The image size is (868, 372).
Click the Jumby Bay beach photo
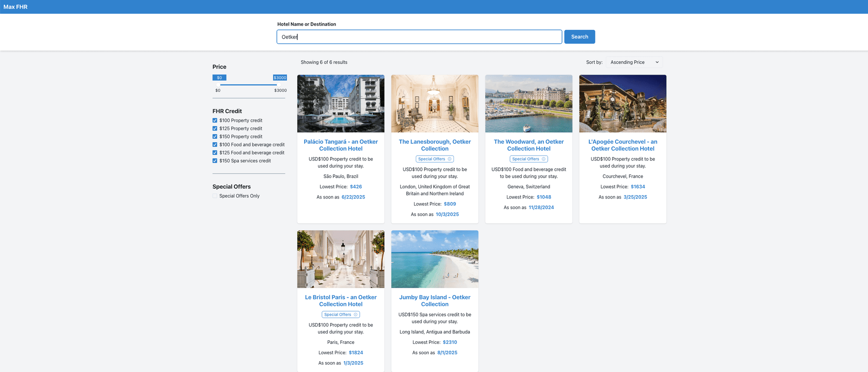[435, 259]
